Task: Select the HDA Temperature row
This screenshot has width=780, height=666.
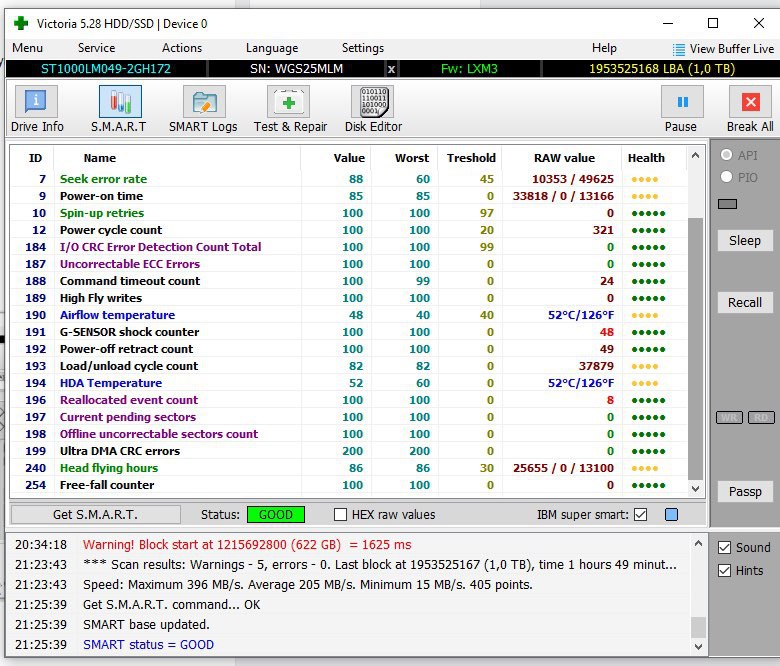Action: click(x=349, y=383)
